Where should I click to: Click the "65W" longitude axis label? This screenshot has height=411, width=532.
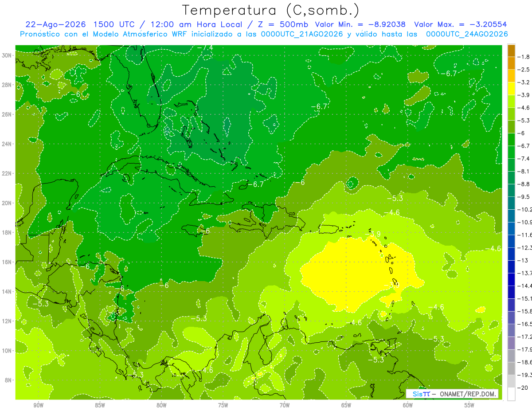346,405
